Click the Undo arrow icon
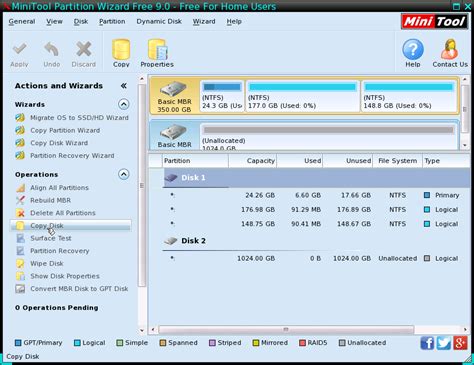474x365 pixels. coord(51,49)
